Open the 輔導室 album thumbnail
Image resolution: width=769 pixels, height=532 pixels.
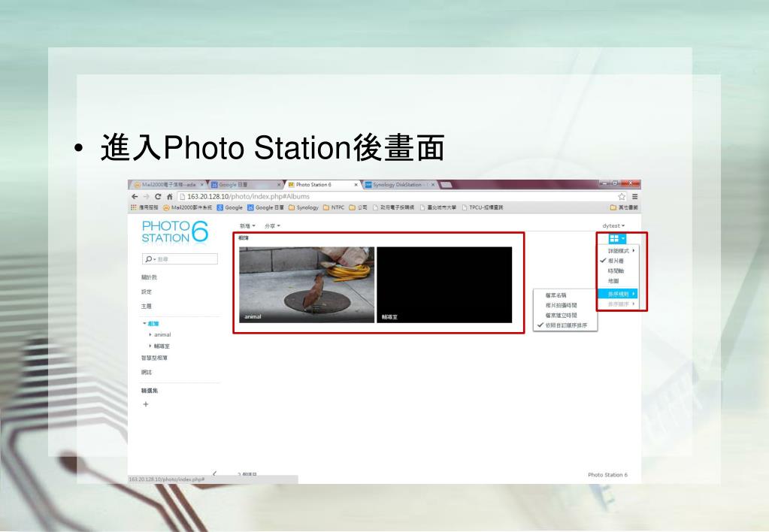[x=444, y=284]
